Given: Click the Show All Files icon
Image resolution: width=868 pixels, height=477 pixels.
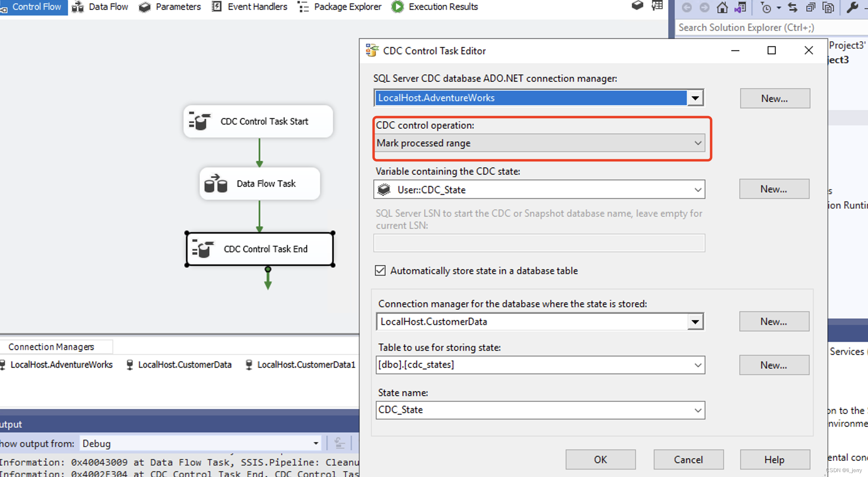Looking at the screenshot, I should pos(828,7).
